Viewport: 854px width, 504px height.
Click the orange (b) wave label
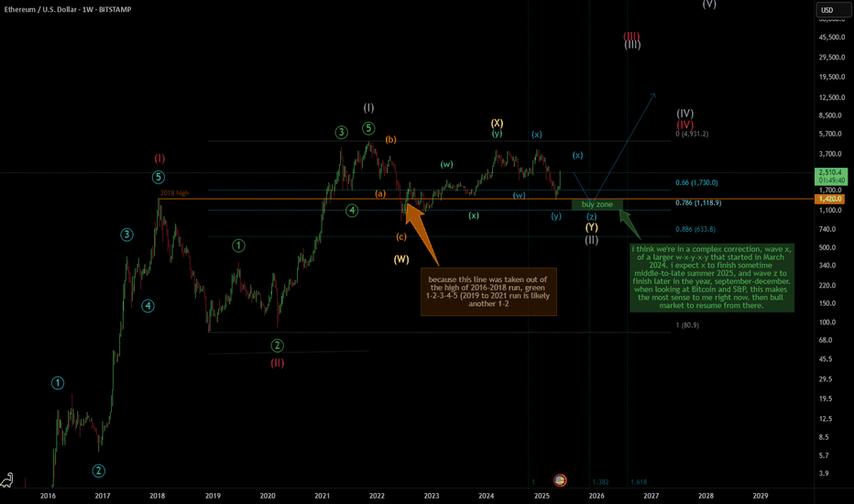pyautogui.click(x=390, y=139)
